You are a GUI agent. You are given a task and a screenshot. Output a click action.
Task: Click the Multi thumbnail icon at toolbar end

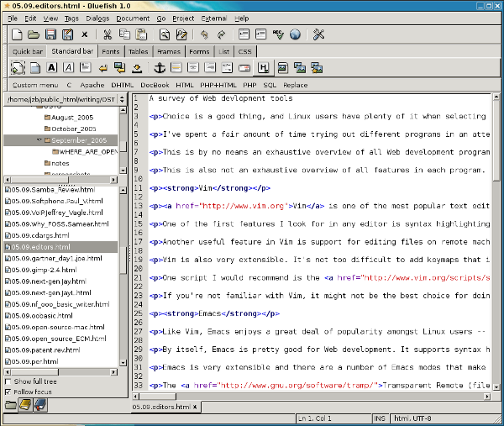(317, 68)
